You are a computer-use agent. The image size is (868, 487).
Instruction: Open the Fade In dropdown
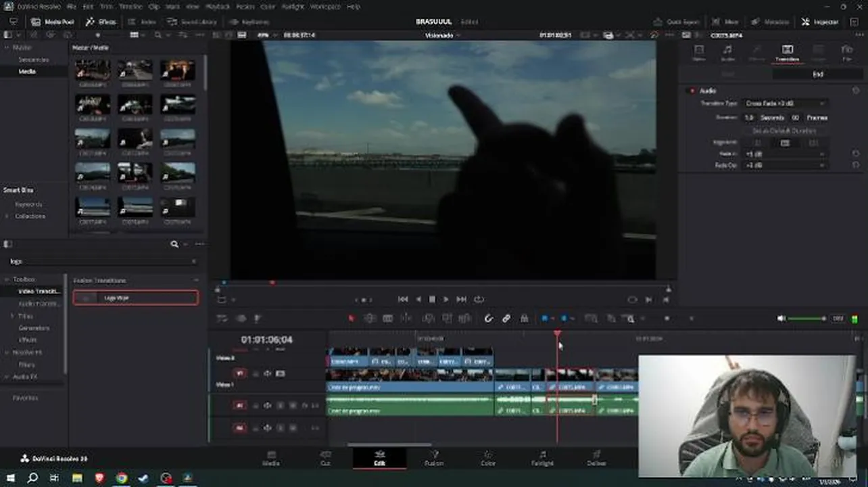coord(784,154)
